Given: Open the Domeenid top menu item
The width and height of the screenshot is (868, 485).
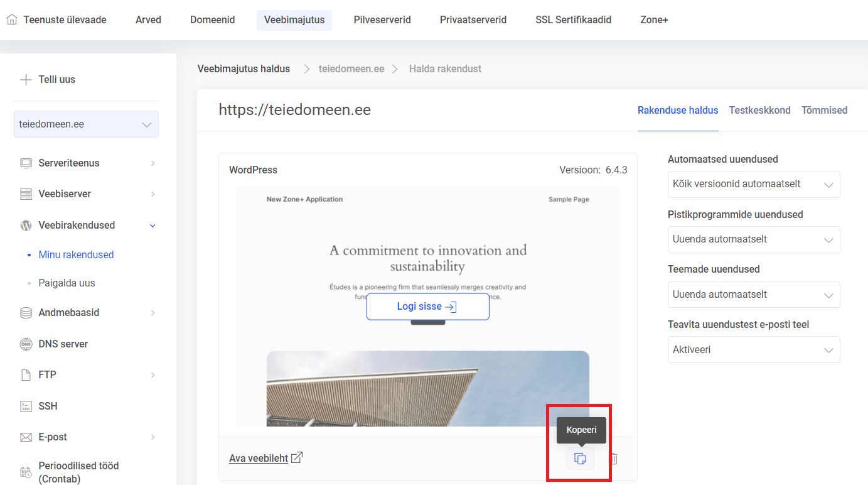Looking at the screenshot, I should (212, 20).
